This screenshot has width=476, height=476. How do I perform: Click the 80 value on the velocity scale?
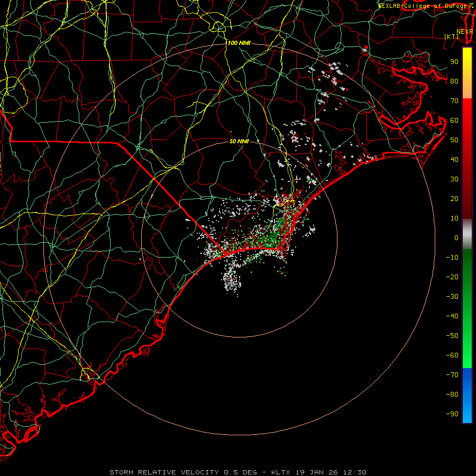click(x=454, y=81)
